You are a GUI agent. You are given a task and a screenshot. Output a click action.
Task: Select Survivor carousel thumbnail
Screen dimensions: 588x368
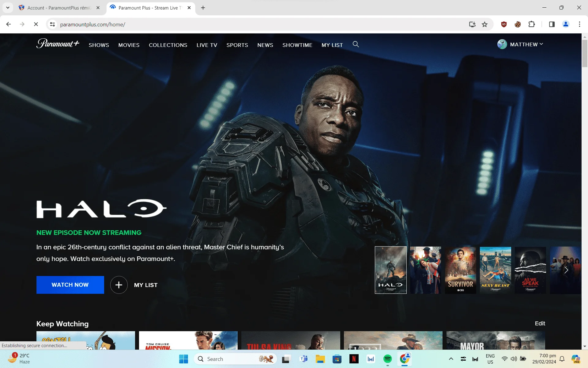coord(461,270)
